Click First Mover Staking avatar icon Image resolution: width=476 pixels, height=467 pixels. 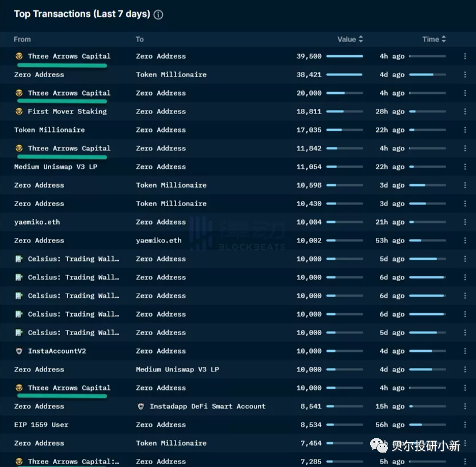pos(19,112)
